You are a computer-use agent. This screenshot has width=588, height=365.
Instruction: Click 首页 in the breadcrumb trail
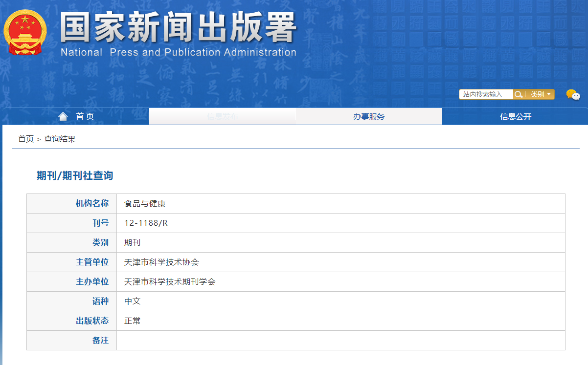pyautogui.click(x=26, y=139)
